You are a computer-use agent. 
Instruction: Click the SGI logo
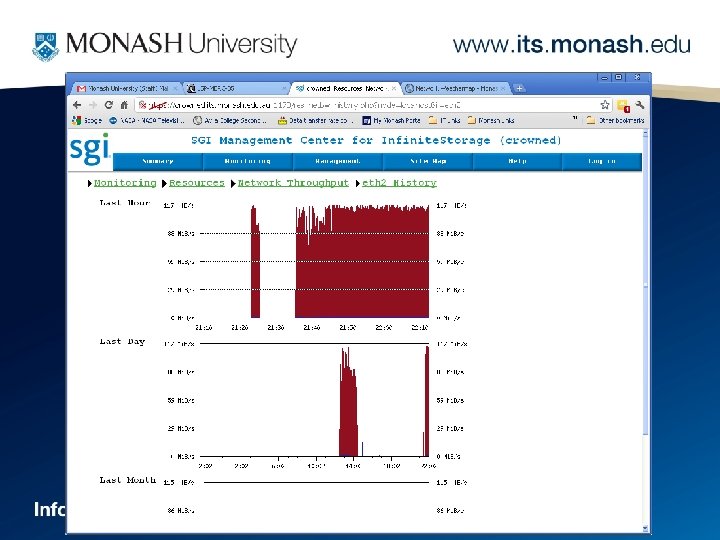90,149
